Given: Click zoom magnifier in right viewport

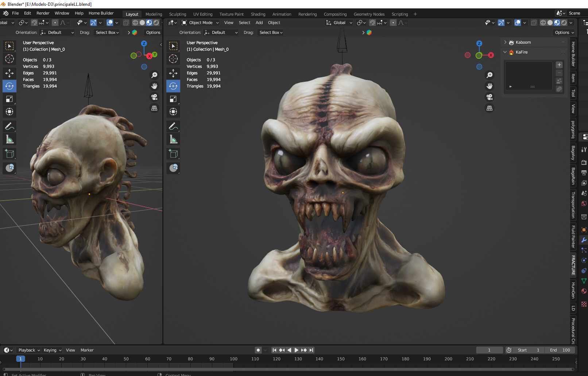Looking at the screenshot, I should pos(490,75).
